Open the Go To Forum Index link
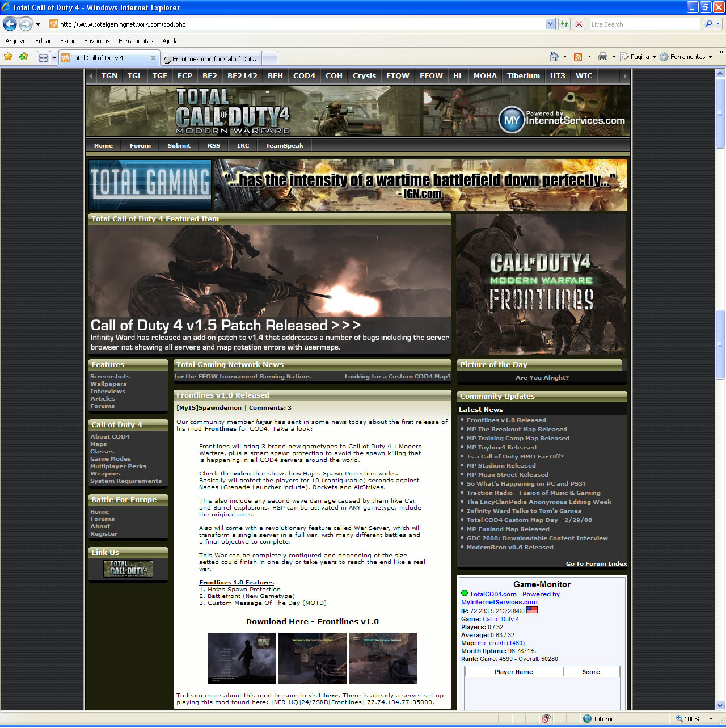726x728 pixels. pos(596,563)
